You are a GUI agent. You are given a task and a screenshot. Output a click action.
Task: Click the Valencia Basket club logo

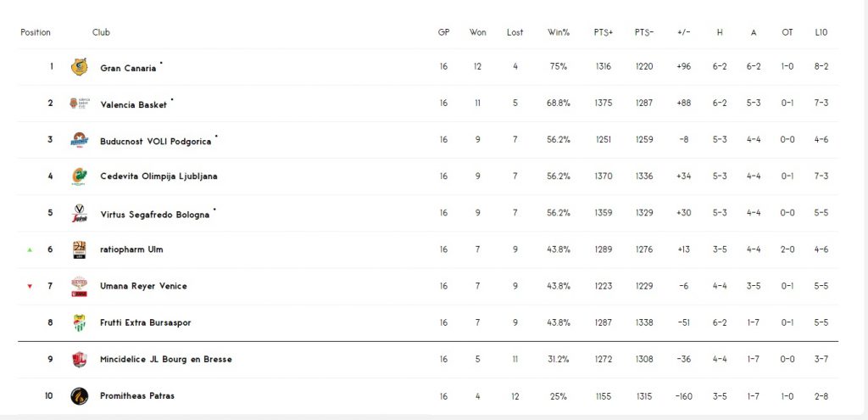pyautogui.click(x=79, y=104)
